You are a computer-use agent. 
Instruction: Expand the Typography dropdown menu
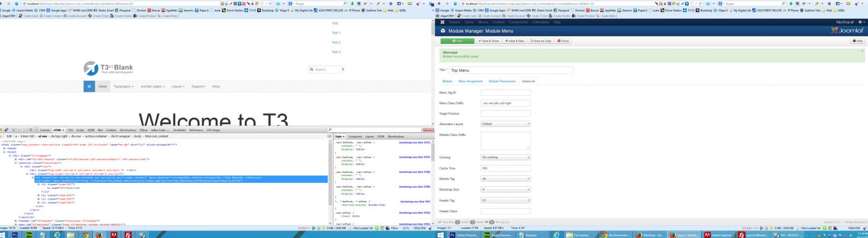pyautogui.click(x=123, y=86)
